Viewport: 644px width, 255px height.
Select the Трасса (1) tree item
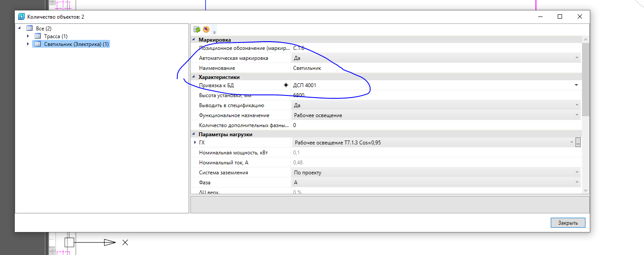56,36
